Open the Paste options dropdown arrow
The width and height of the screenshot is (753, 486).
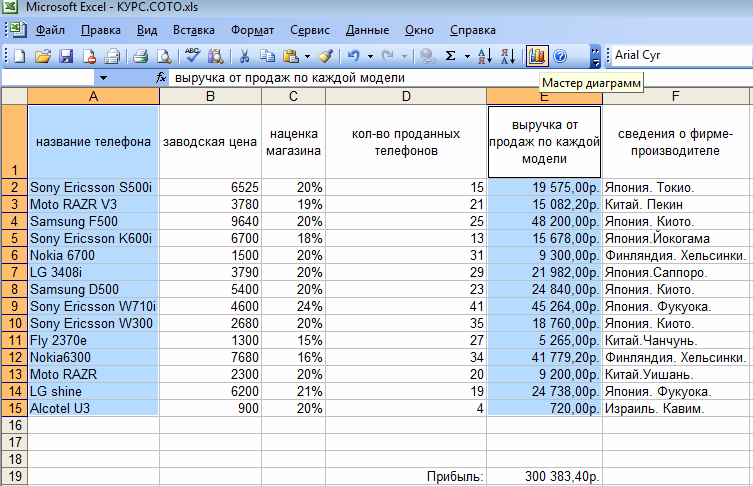tap(307, 56)
